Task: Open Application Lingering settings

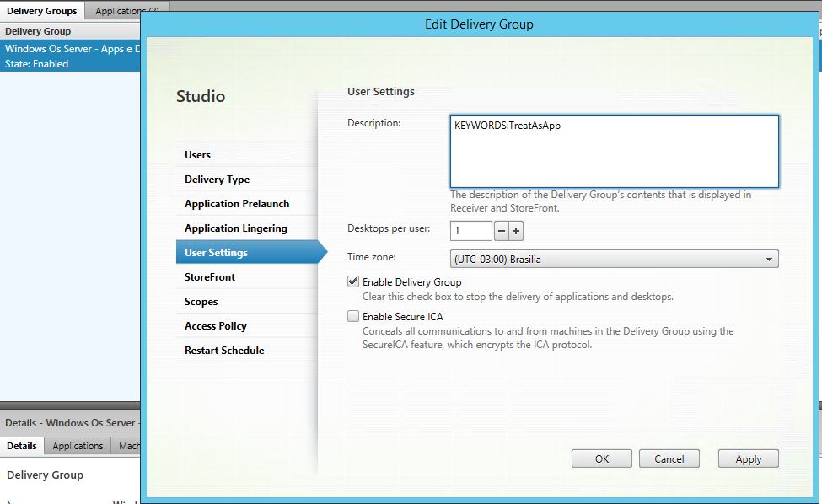Action: [x=236, y=228]
